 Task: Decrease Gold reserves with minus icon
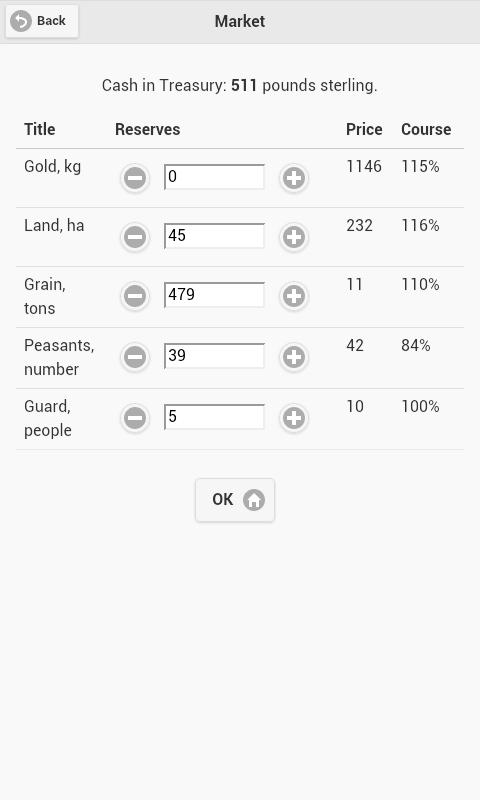(135, 178)
